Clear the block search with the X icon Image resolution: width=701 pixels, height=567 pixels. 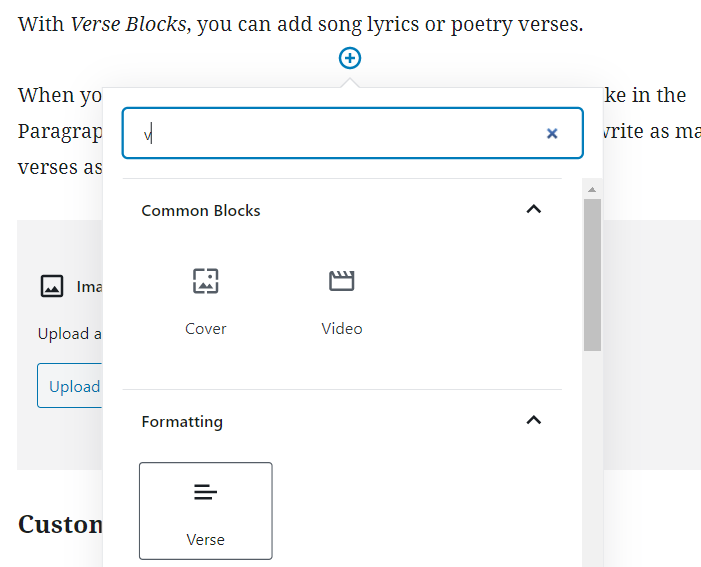[552, 133]
